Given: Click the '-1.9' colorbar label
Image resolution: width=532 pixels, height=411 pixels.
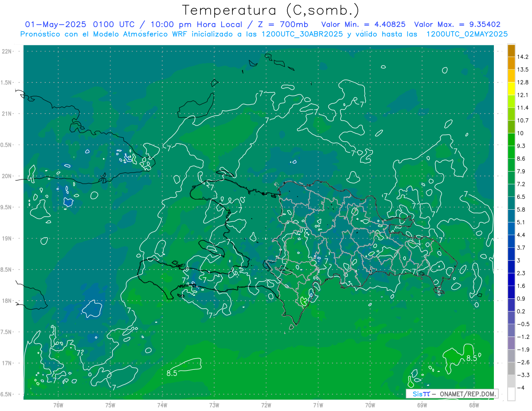Looking at the screenshot, I should [x=523, y=350].
